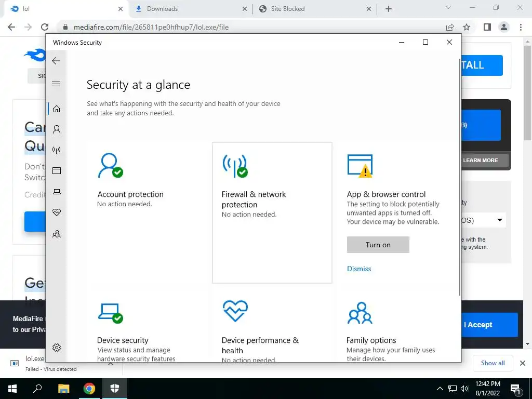The height and width of the screenshot is (399, 532).
Task: Open Windows Security settings gear
Action: (x=57, y=348)
